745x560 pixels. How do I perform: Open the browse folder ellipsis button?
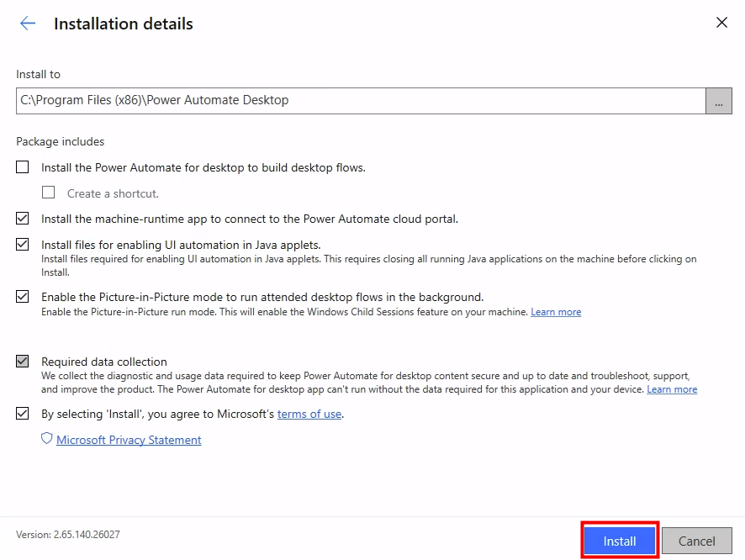718,101
